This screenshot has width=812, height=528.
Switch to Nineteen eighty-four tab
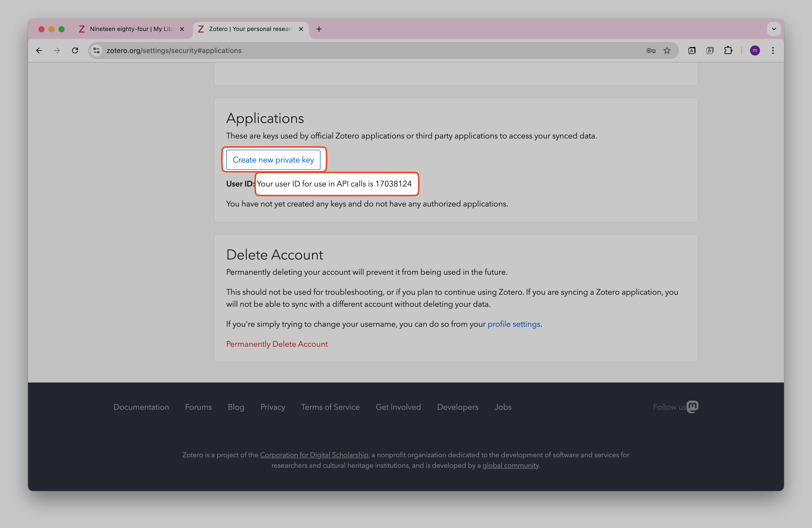click(131, 29)
